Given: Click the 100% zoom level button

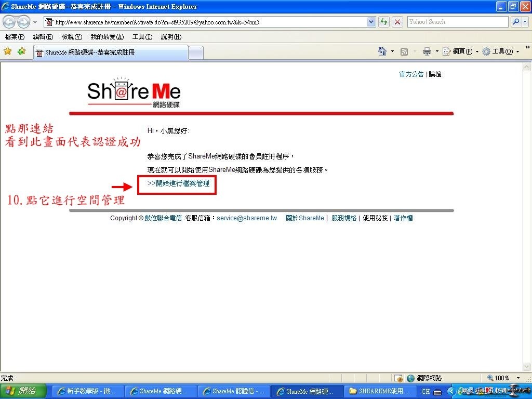Looking at the screenshot, I should [498, 378].
